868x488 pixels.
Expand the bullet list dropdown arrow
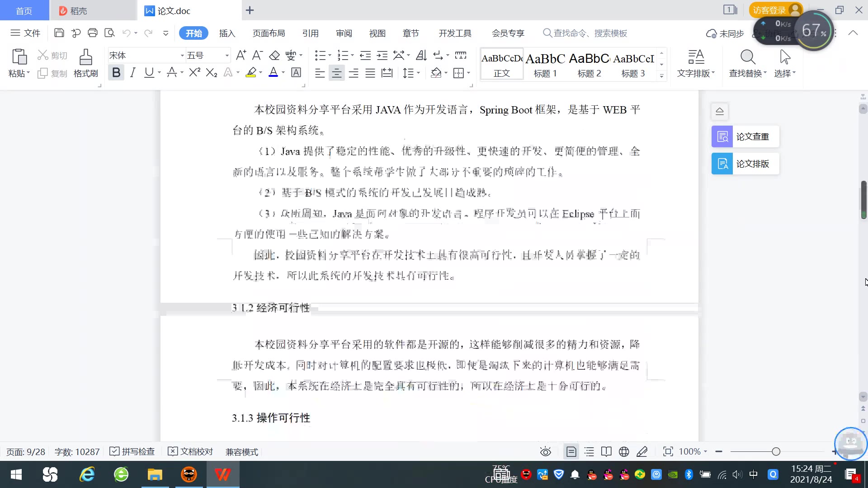point(330,55)
